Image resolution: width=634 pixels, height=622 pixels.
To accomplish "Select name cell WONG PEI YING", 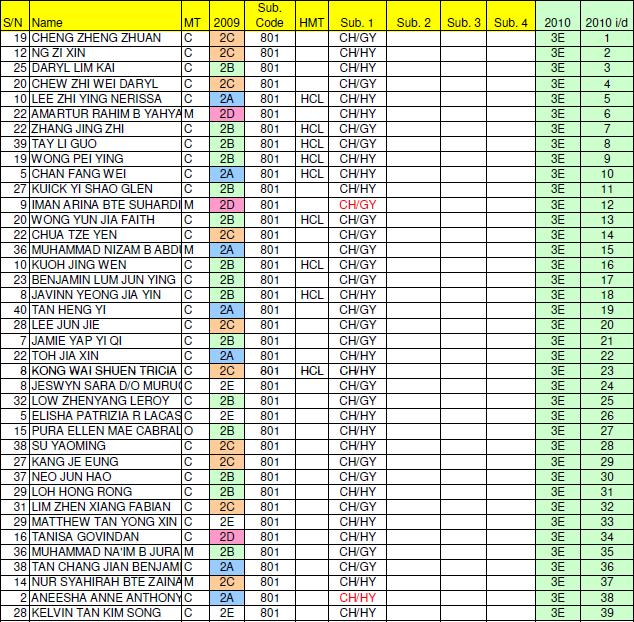I will 105,159.
